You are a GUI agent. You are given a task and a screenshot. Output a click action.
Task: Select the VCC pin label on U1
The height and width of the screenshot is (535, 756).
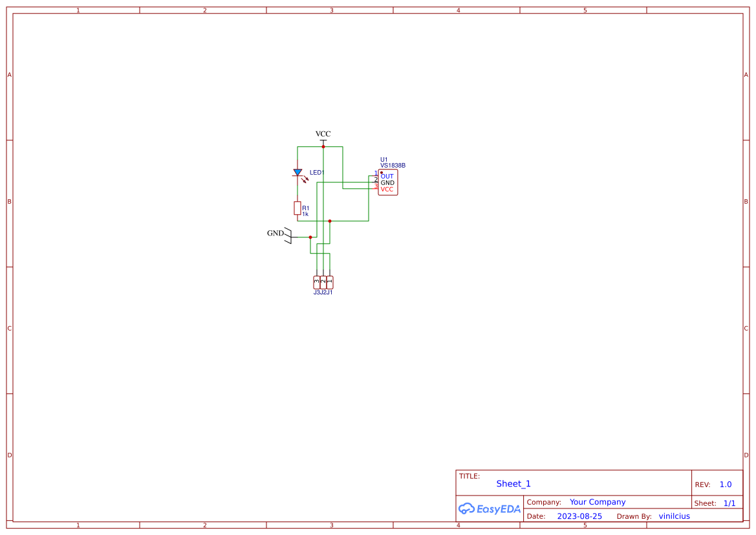tap(386, 189)
